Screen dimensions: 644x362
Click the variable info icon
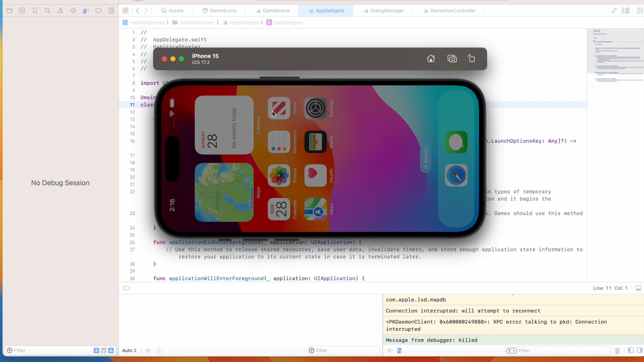(x=159, y=350)
